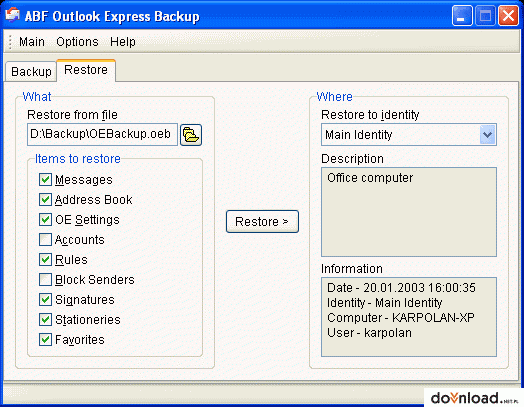Click the Restore from file path field
Screen dimensions: 524x407
point(102,134)
